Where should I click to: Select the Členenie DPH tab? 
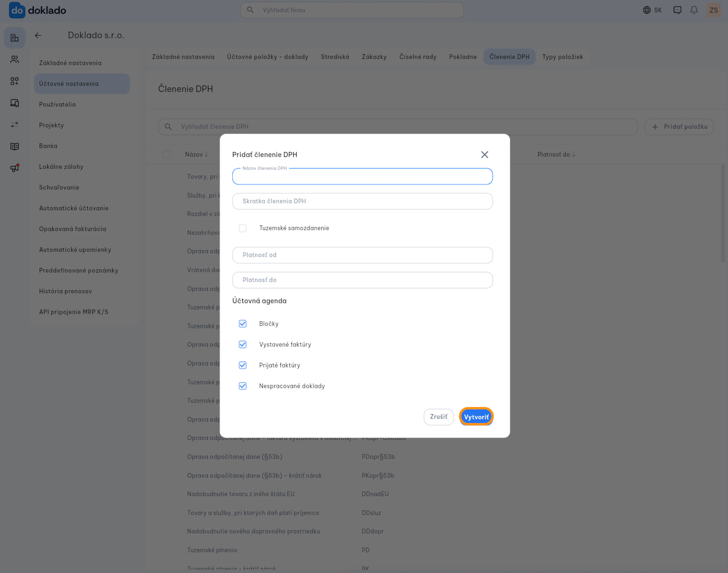pyautogui.click(x=509, y=57)
